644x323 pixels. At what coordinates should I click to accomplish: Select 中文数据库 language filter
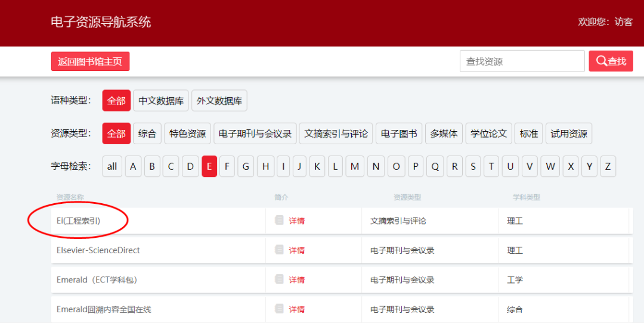click(x=161, y=101)
